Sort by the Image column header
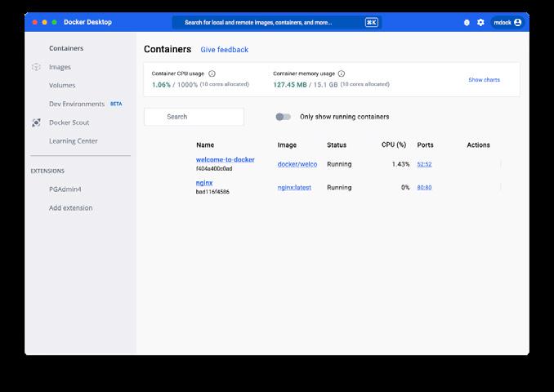The image size is (554, 392). tap(287, 145)
